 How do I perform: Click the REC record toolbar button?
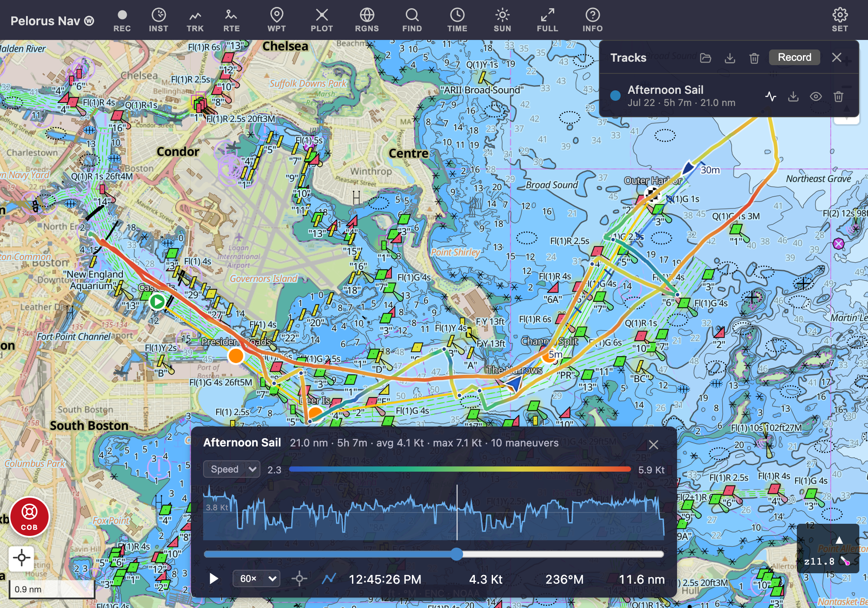(122, 20)
